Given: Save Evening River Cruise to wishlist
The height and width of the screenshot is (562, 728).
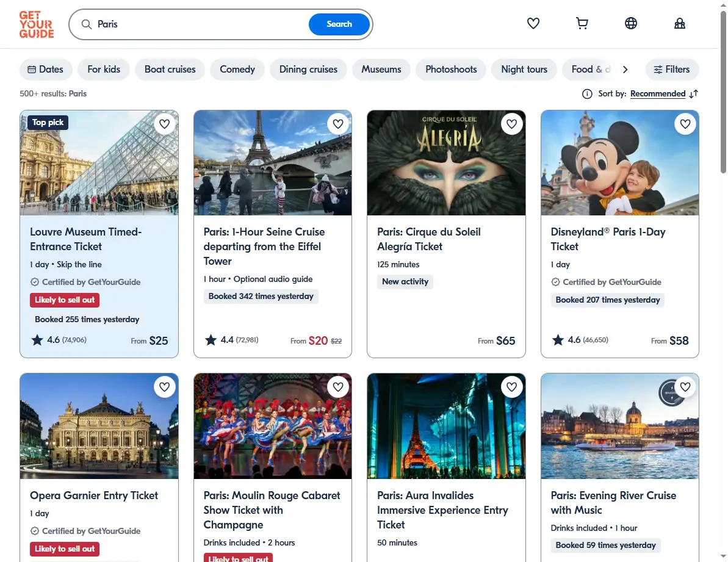Looking at the screenshot, I should (685, 387).
